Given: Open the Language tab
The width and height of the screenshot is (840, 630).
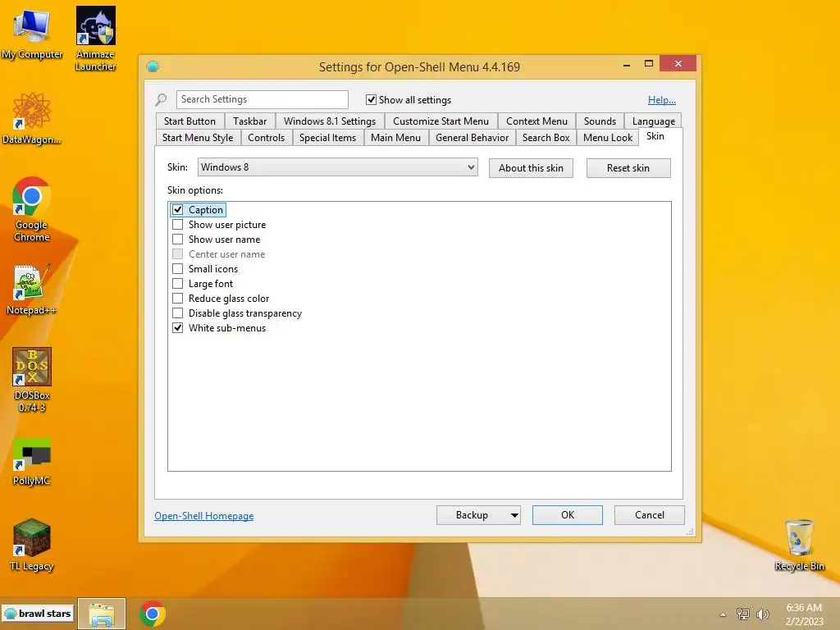Looking at the screenshot, I should 654,121.
